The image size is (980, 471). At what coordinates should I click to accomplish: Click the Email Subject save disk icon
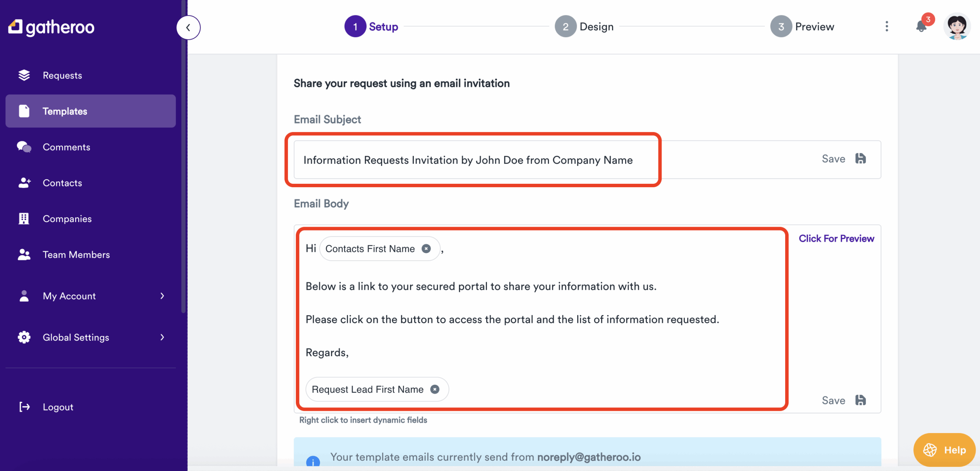861,159
